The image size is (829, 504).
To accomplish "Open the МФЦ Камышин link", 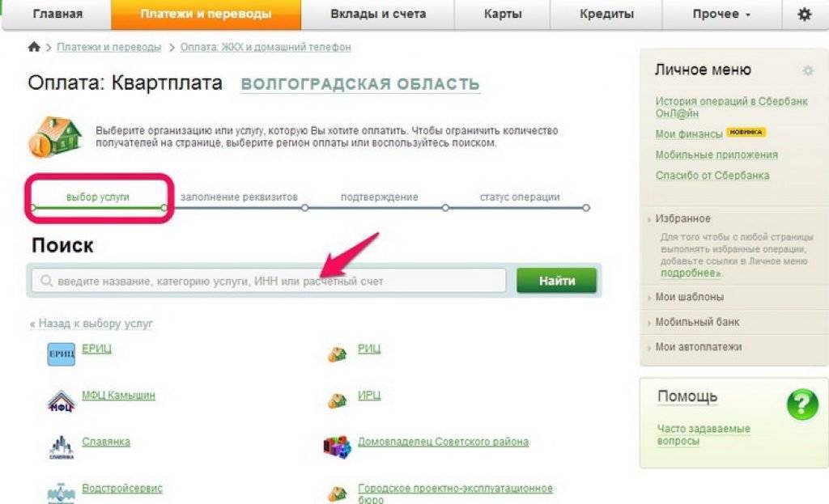I will click(118, 395).
